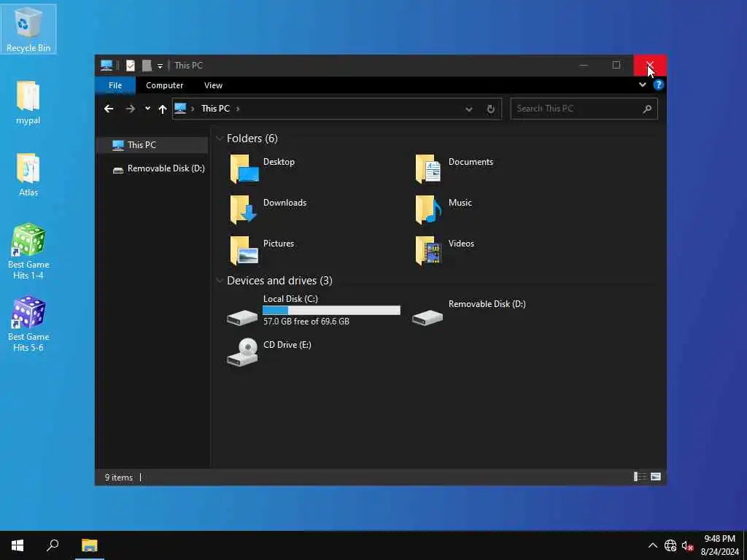747x560 pixels.
Task: Go forward with the forward arrow
Action: (x=130, y=109)
